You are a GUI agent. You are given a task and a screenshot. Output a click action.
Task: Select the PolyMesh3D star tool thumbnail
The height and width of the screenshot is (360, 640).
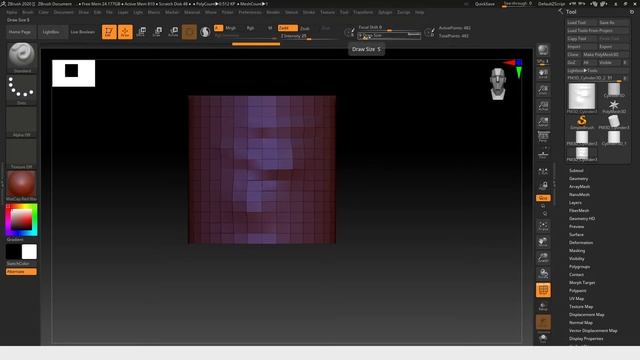click(614, 106)
